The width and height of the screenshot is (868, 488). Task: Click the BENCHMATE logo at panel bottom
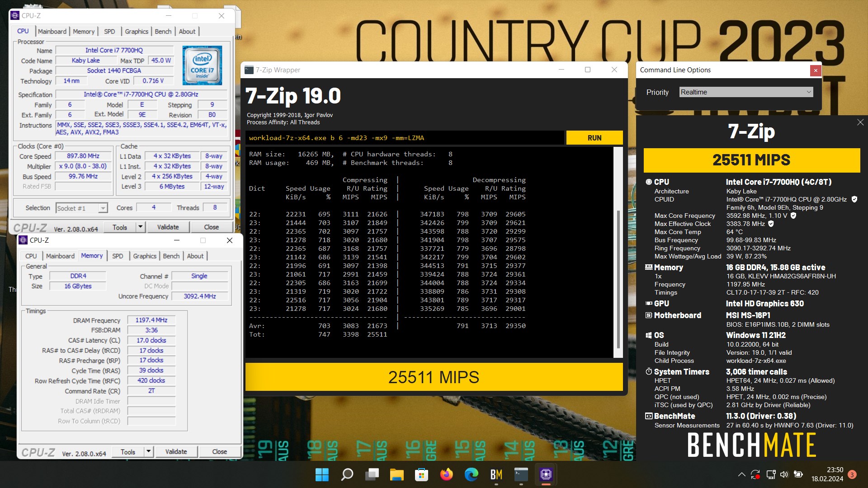click(x=751, y=445)
